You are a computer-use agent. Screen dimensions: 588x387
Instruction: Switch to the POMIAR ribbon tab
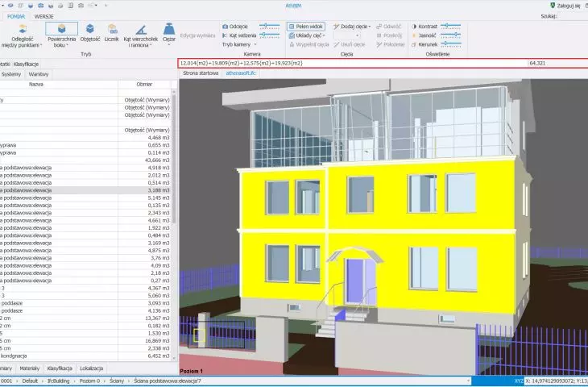click(x=16, y=16)
